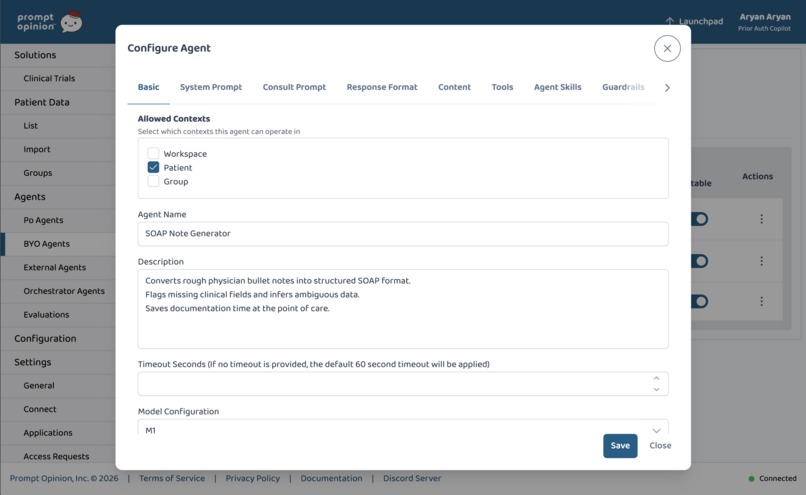Open actions menu for second agent row
This screenshot has width=806, height=495.
pos(761,261)
